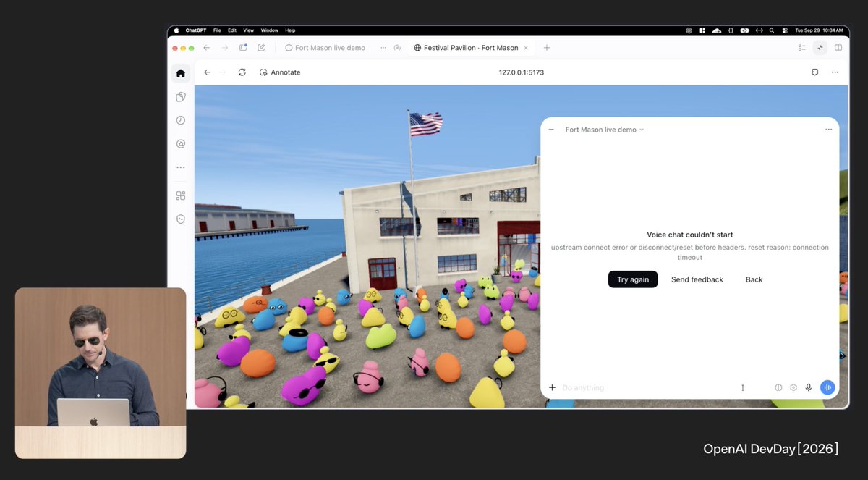Screen dimensions: 868x480
Task: Go back in the preview browser toolbar
Action: 208,72
